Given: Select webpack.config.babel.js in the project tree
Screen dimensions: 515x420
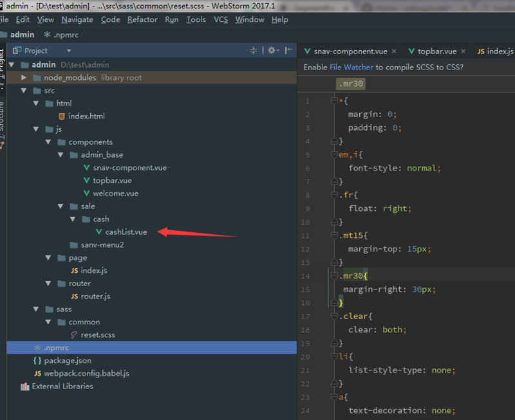Looking at the screenshot, I should tap(86, 374).
